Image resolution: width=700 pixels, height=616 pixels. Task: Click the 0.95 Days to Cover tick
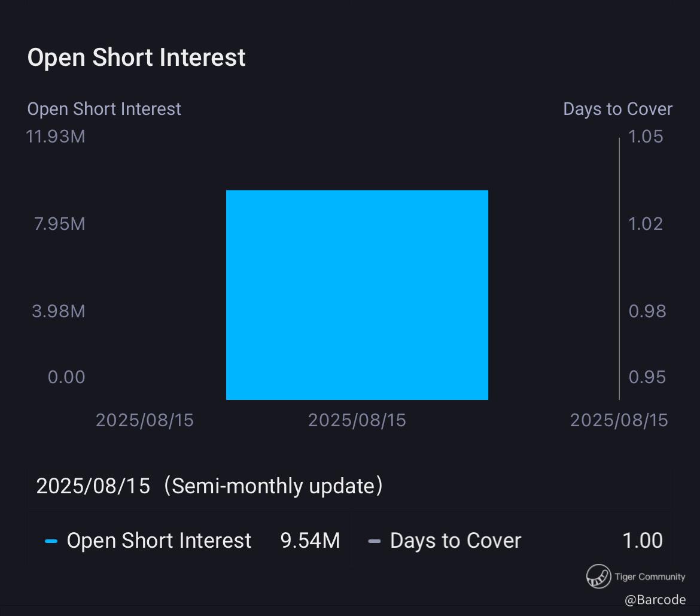click(647, 377)
